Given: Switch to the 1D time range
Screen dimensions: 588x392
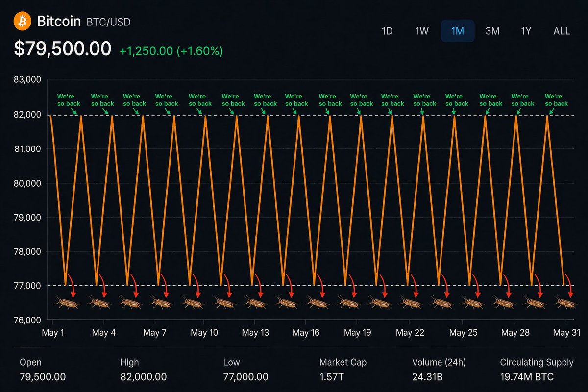Looking at the screenshot, I should click(387, 31).
